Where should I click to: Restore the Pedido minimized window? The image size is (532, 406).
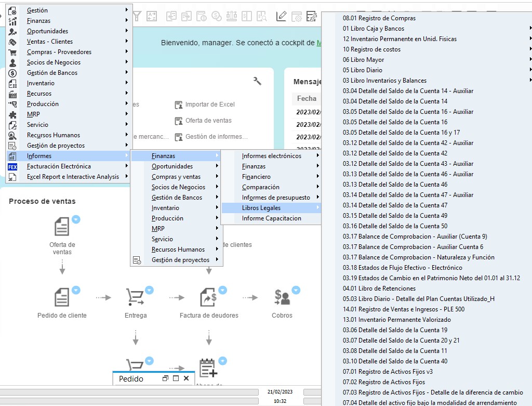165,378
